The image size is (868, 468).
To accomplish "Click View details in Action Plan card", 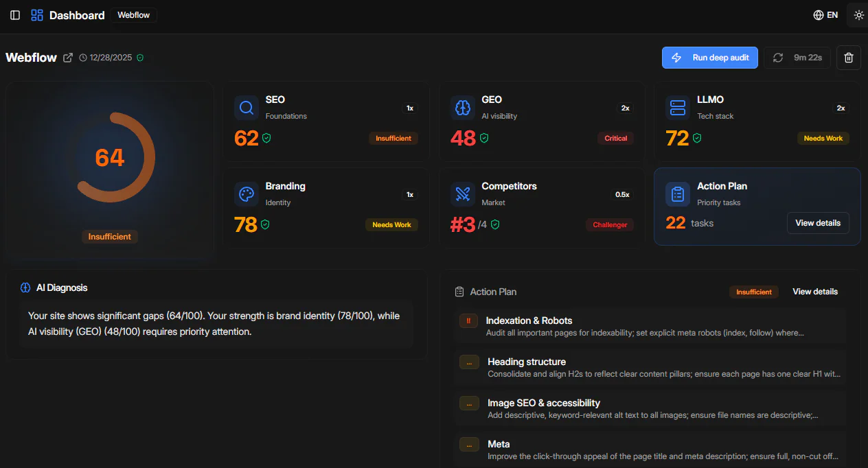I will [x=818, y=223].
